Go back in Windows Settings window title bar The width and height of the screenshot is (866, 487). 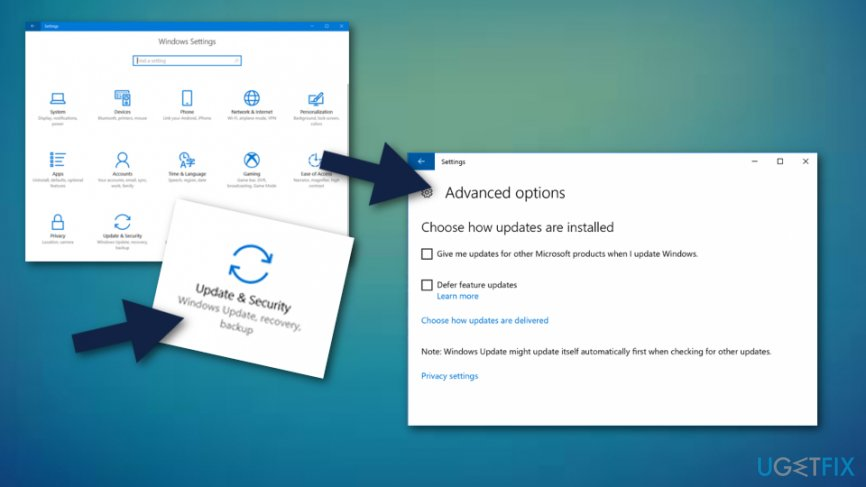[x=33, y=26]
